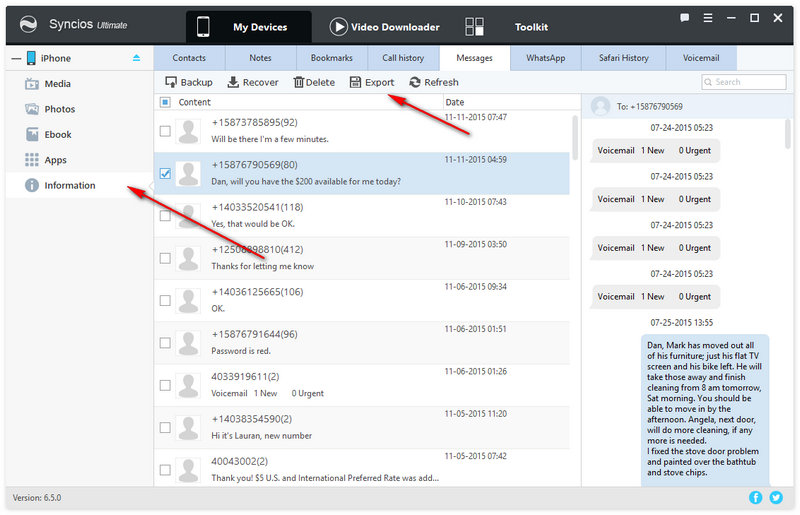Collapse the iPhone device tree
This screenshot has width=800, height=515.
15,59
